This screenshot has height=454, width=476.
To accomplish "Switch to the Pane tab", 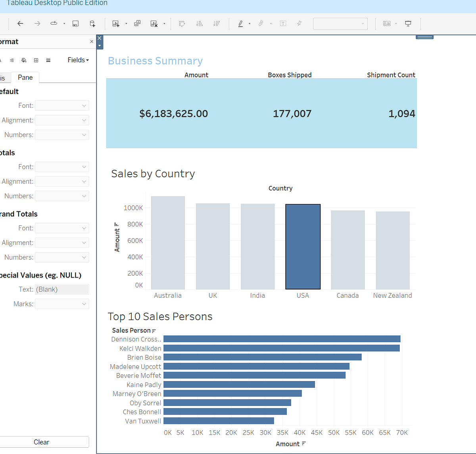I will (25, 77).
